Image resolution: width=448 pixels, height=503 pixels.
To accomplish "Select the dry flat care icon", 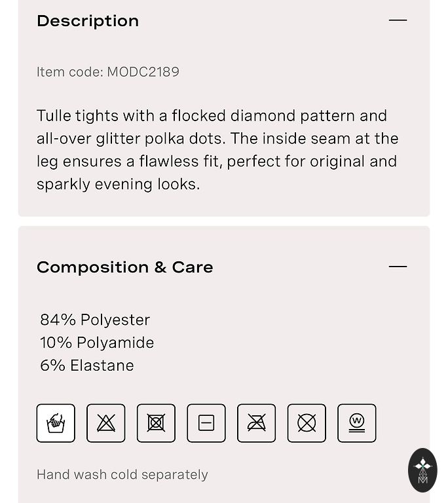I will coord(206,423).
